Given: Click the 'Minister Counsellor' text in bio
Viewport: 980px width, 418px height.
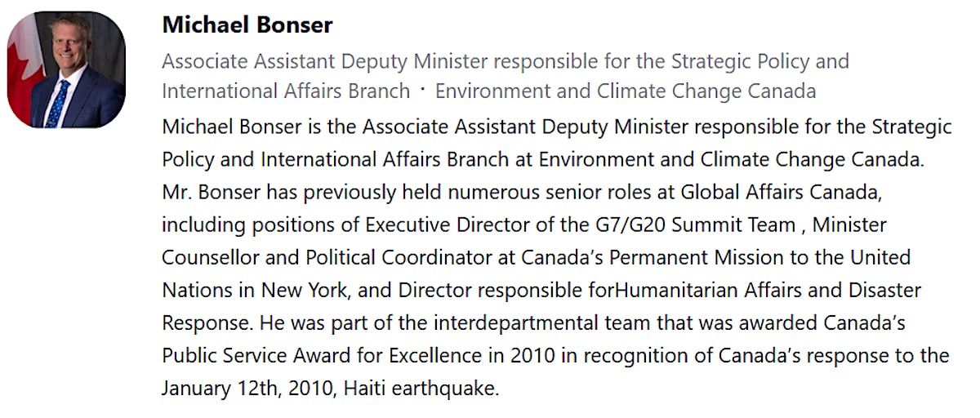Looking at the screenshot, I should coord(849,225).
